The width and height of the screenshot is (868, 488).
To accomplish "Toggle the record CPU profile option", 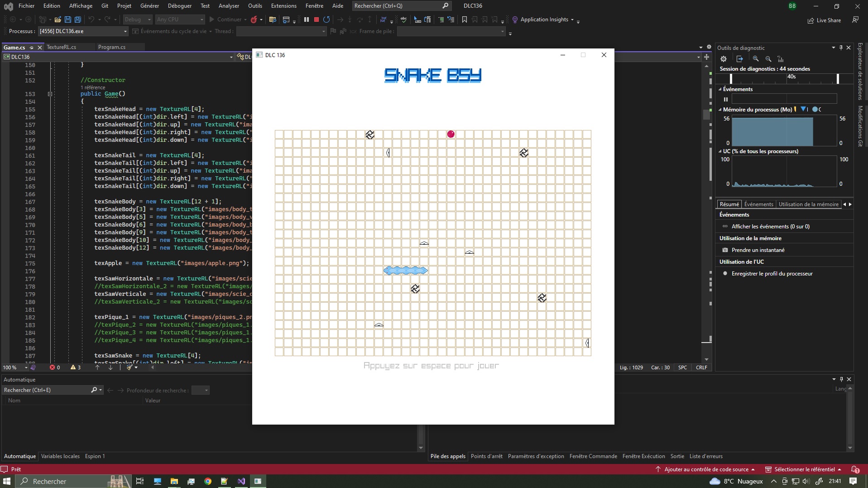I will tap(725, 274).
